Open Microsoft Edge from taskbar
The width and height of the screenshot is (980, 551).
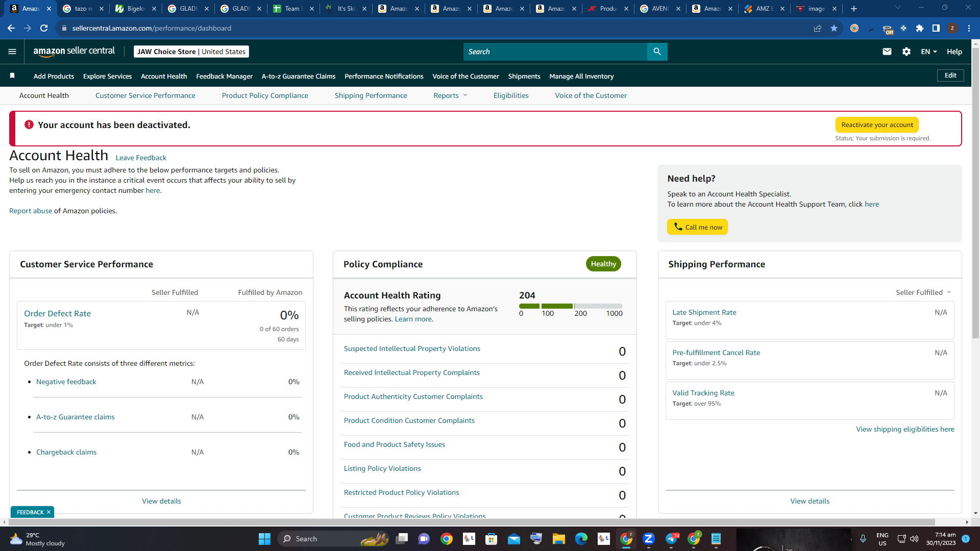[x=581, y=539]
